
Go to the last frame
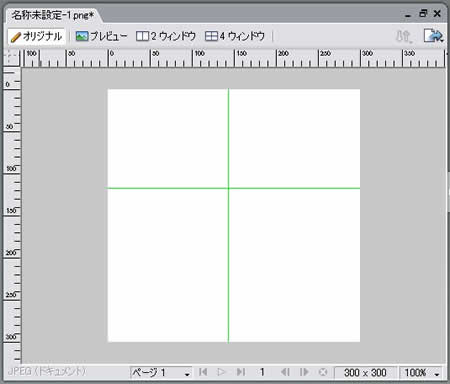coord(241,372)
